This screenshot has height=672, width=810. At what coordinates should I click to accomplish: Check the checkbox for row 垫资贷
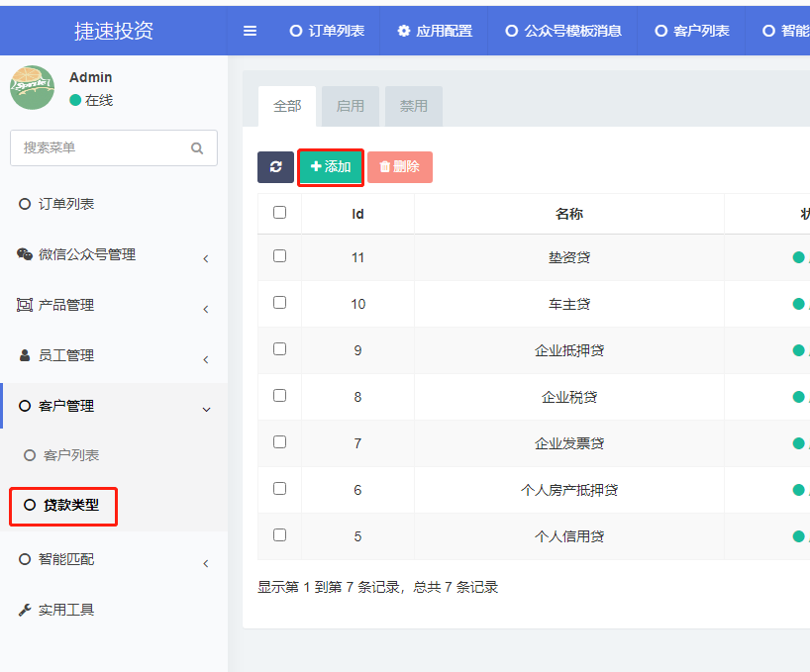279,256
